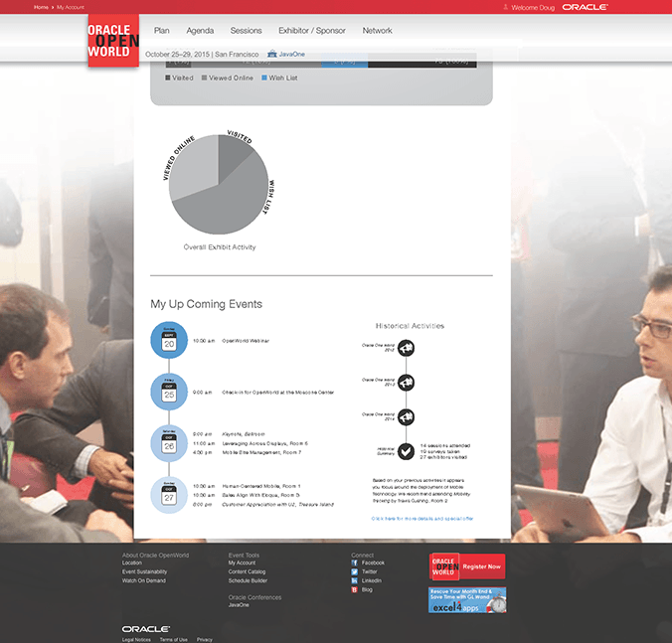The height and width of the screenshot is (643, 672).
Task: Open the Moscone Center check-in event
Action: tap(277, 392)
